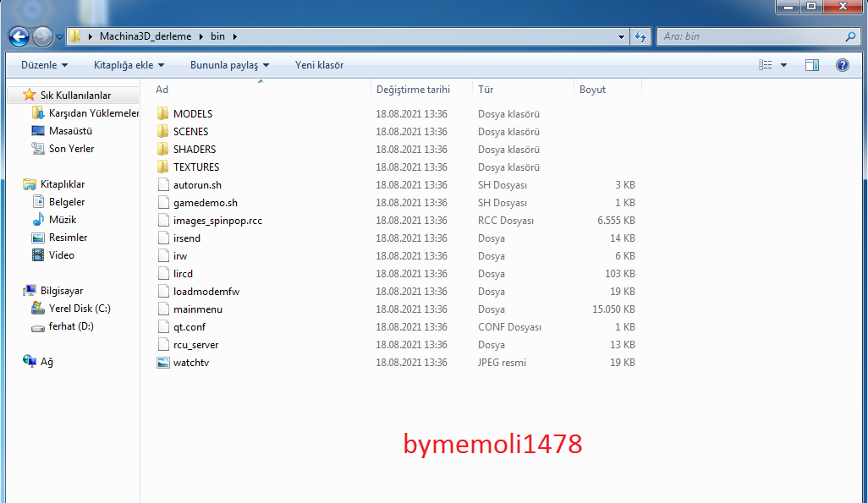The height and width of the screenshot is (503, 868).
Task: Select the SHADERS folder icon
Action: (x=162, y=150)
